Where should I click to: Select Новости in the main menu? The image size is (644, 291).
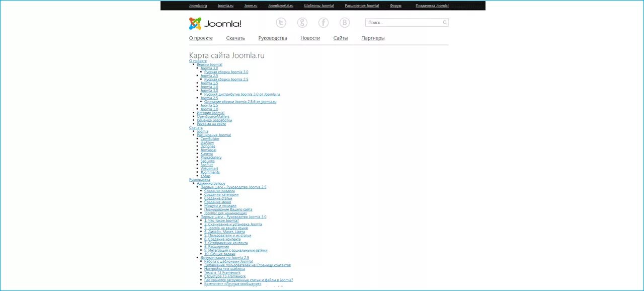click(310, 38)
